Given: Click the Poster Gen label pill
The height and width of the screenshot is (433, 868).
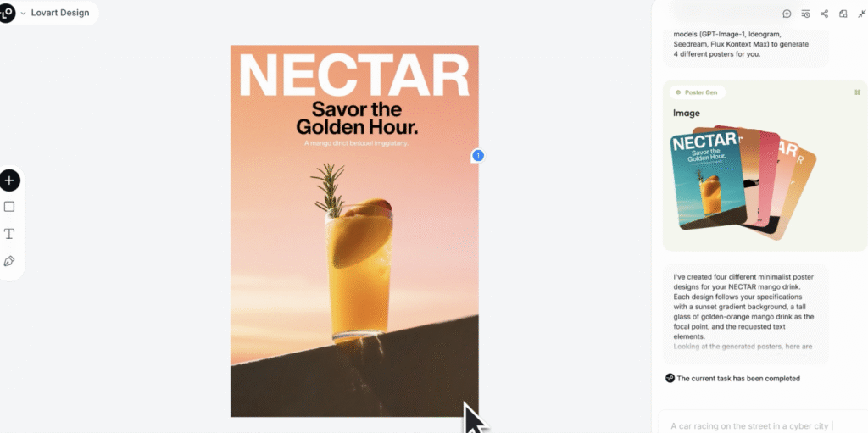Looking at the screenshot, I should pos(697,92).
